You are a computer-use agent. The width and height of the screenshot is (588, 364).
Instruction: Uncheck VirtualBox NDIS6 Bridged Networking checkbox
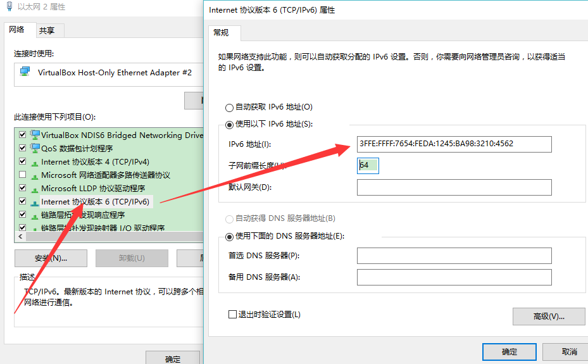click(23, 135)
